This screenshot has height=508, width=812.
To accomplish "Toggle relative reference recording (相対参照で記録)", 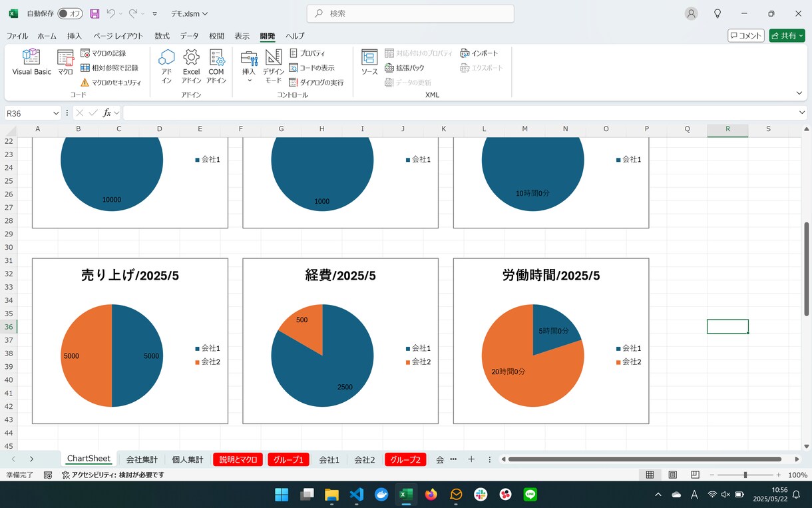I will pos(109,68).
